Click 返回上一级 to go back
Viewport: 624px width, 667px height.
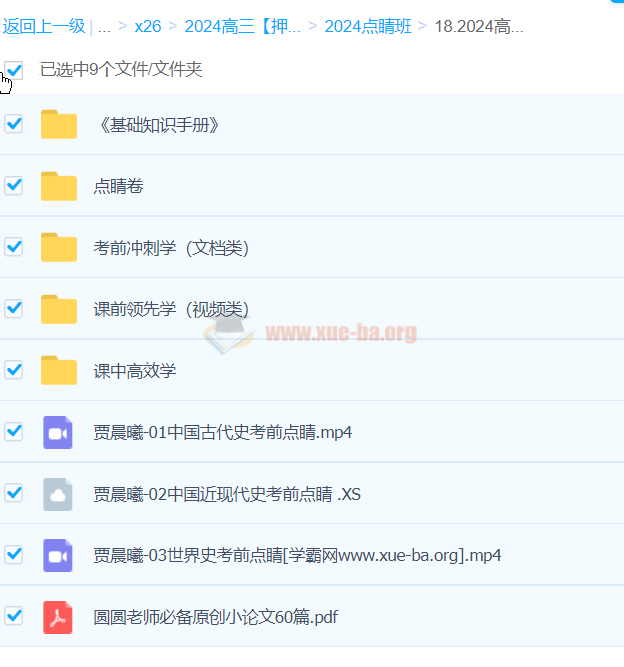(x=43, y=27)
